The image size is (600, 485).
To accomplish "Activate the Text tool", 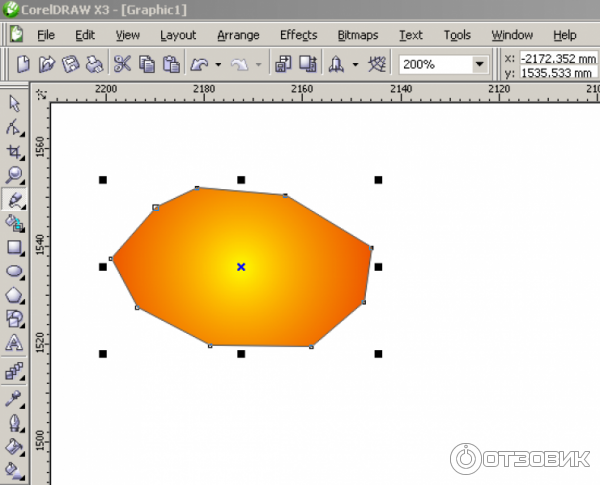I will [x=14, y=343].
